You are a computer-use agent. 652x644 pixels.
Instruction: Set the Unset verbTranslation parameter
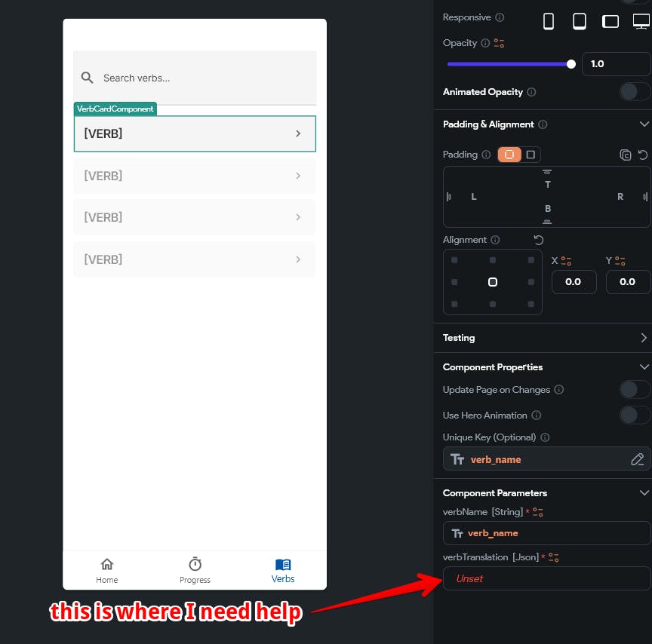546,578
